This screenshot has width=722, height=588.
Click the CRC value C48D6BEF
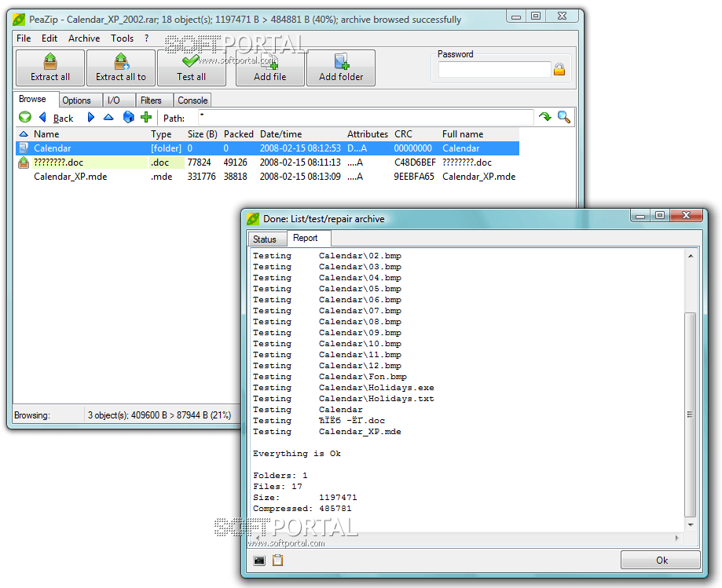click(414, 163)
